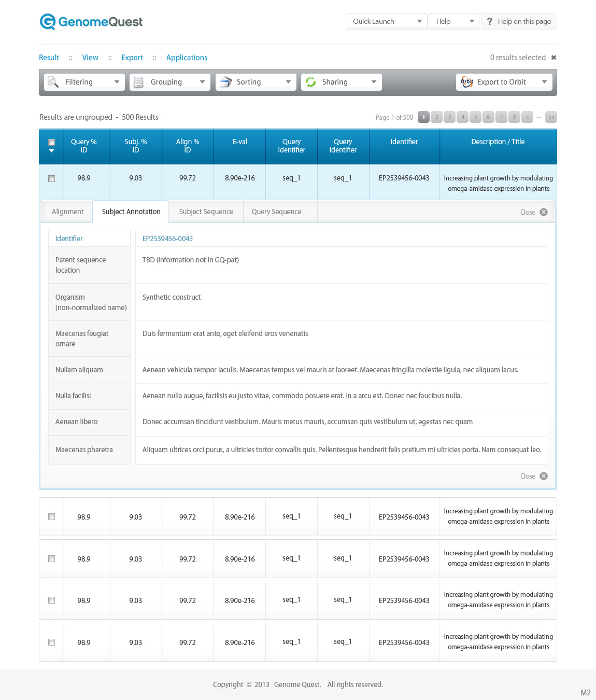
Task: Open the Subject Sequence tab
Action: click(206, 212)
